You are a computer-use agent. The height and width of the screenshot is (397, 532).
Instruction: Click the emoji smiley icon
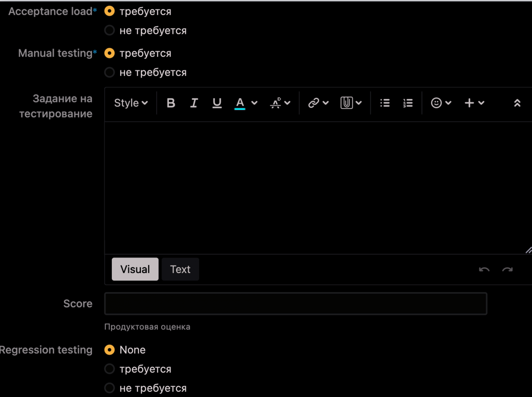pyautogui.click(x=436, y=103)
